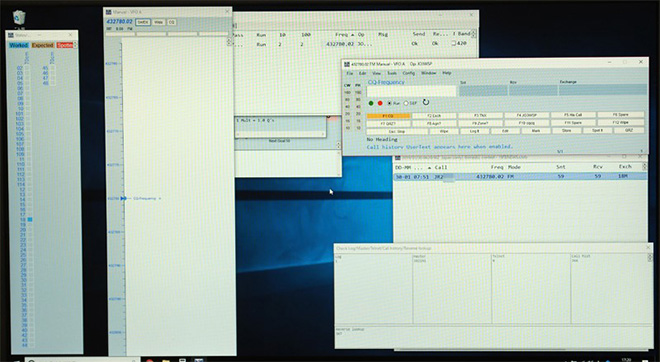Screen dimensions: 660x362
Task: Click the Edit button in bottom button row
Action: tap(506, 131)
